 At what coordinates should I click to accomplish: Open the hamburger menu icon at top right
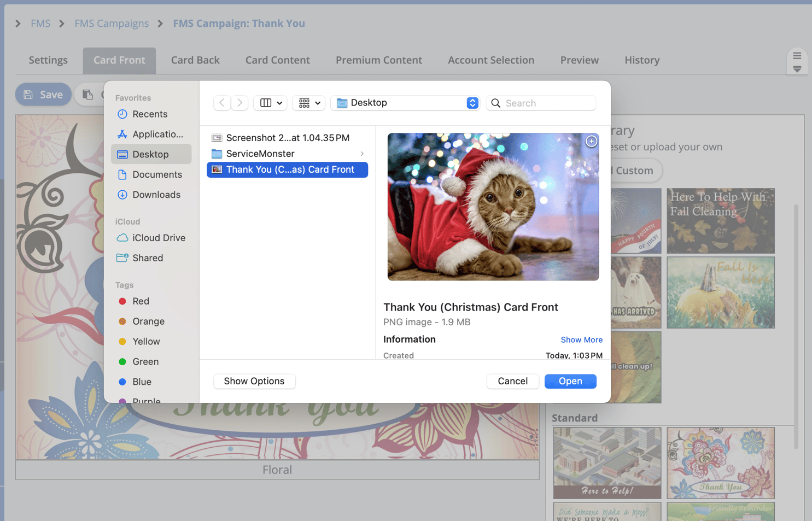[x=797, y=56]
